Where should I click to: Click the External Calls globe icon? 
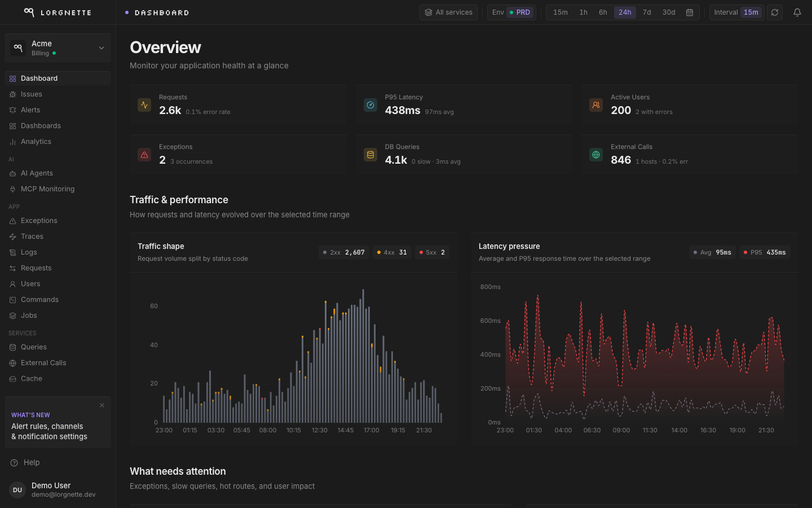596,155
